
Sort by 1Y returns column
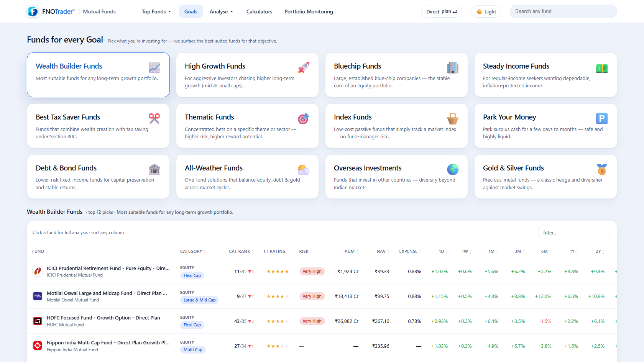(574, 252)
